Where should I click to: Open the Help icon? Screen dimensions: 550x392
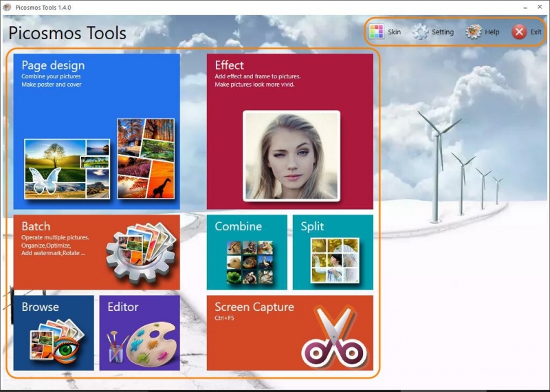pyautogui.click(x=474, y=32)
